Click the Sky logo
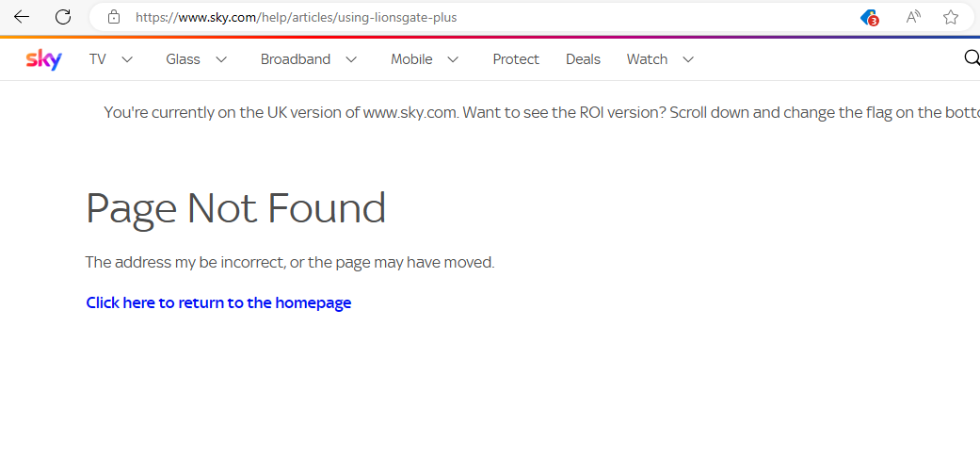Screen dimensions: 980x473 pos(43,59)
